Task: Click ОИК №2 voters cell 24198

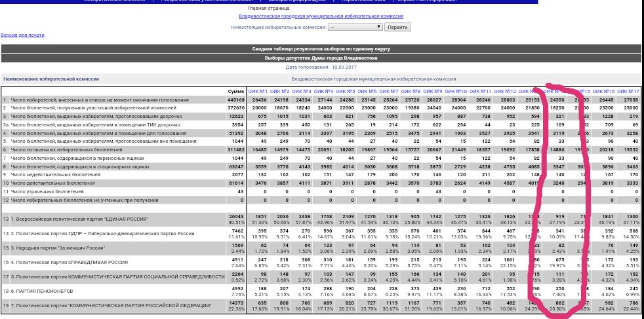Action: click(x=282, y=100)
